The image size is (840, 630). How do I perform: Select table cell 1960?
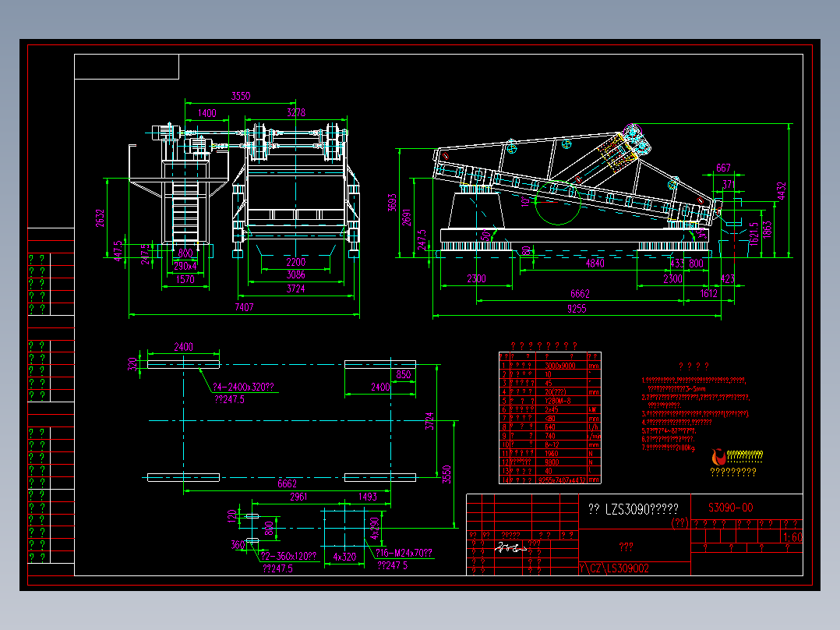click(x=551, y=454)
